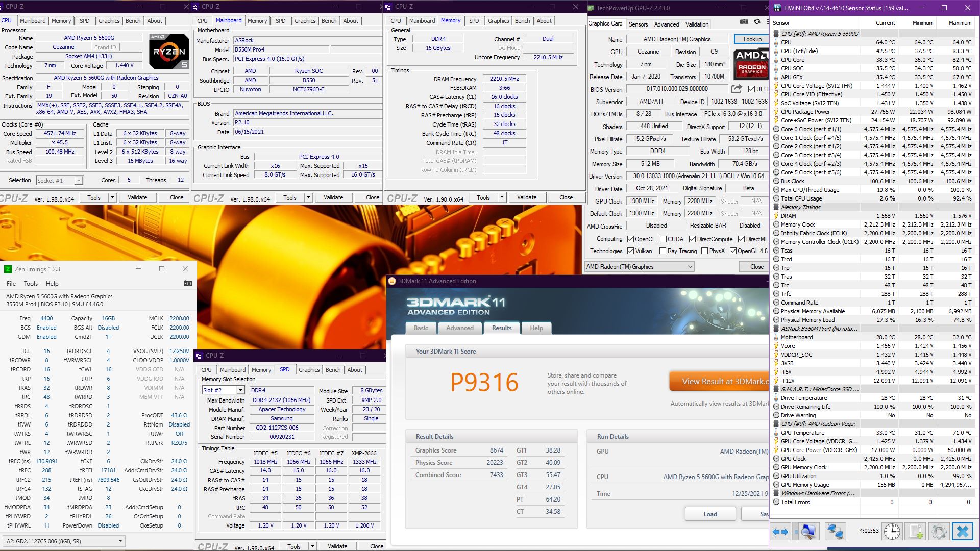Open Tools dropdown arrow in CPU-Z SPD window
The image size is (980, 551).
click(312, 546)
